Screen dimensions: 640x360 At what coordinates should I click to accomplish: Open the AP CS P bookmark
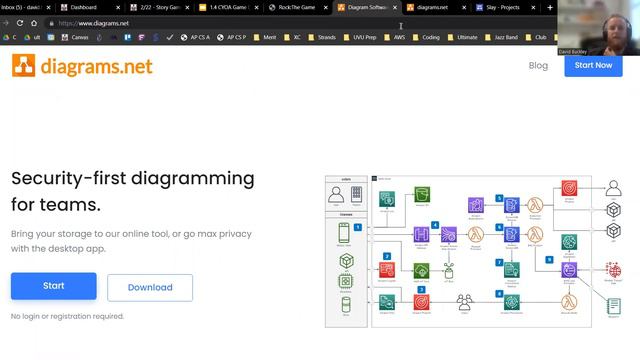(231, 37)
